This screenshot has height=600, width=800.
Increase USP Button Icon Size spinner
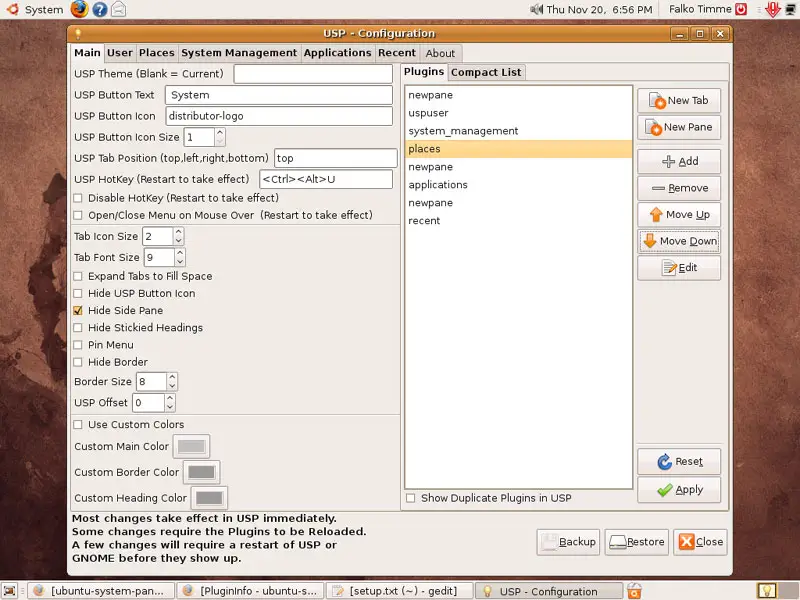click(x=220, y=133)
